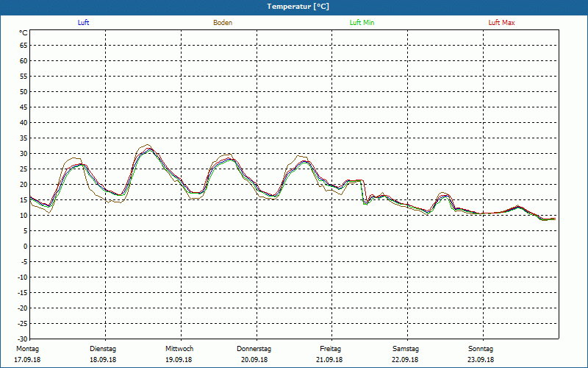The height and width of the screenshot is (368, 588).
Task: Click the 25 value on temperature axis
Action: point(24,169)
